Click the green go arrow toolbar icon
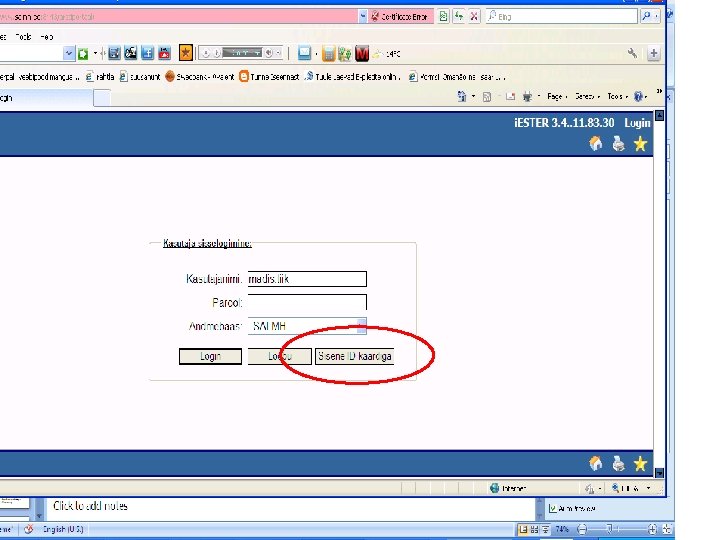 pyautogui.click(x=83, y=54)
